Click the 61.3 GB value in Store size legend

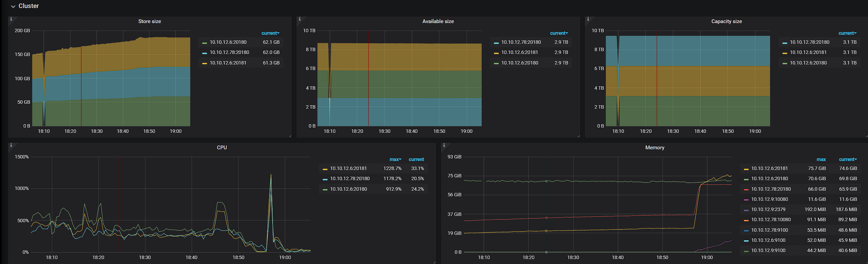click(271, 63)
